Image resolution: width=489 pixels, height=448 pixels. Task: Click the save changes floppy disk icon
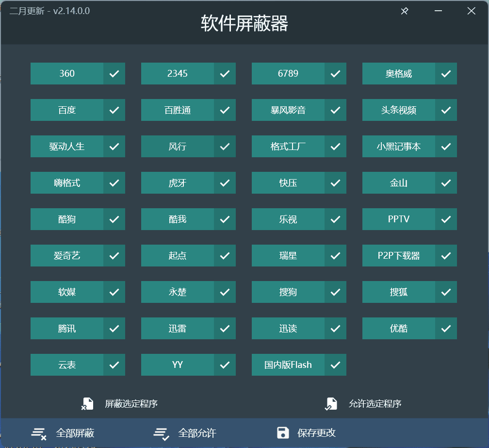pyautogui.click(x=283, y=433)
